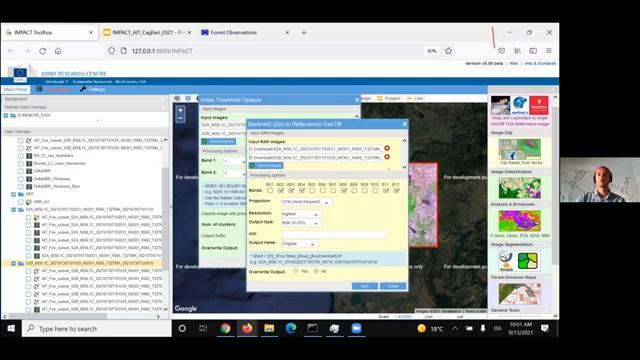Select Yes for Overwrite Output
This screenshot has height=360, width=640.
296,271
